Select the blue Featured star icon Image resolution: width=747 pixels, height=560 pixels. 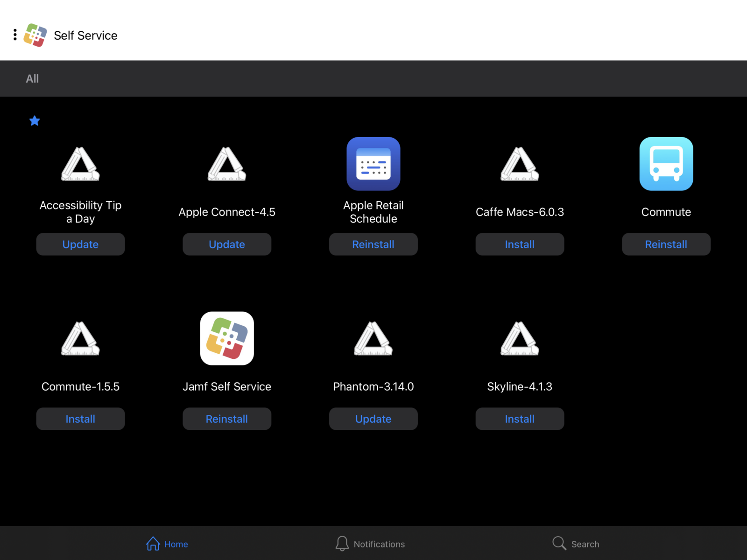pos(35,121)
